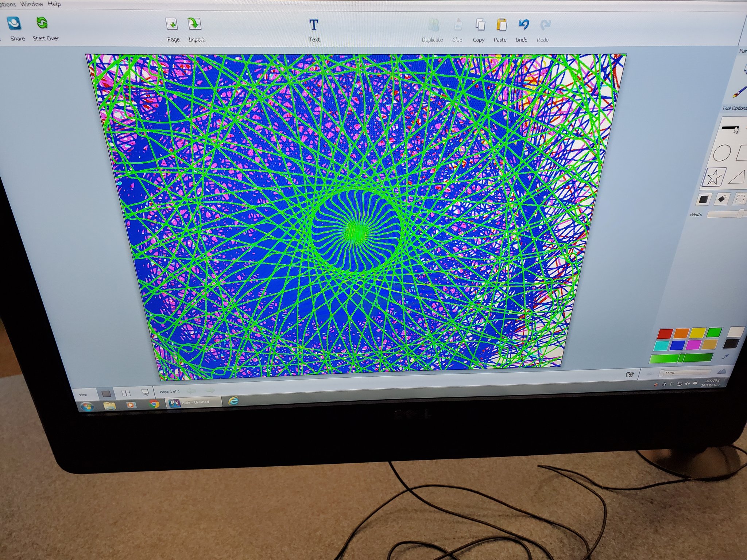
Task: Click the eyedropper color picker
Action: tap(725, 357)
